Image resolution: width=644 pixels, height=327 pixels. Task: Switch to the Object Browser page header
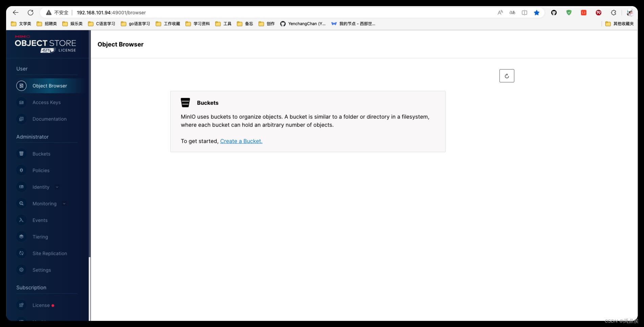pyautogui.click(x=120, y=44)
